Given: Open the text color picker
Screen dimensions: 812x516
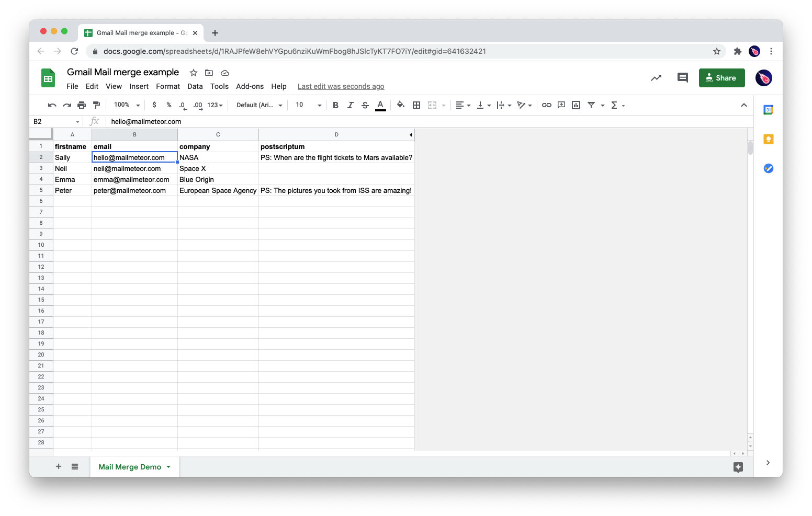Looking at the screenshot, I should click(x=380, y=105).
